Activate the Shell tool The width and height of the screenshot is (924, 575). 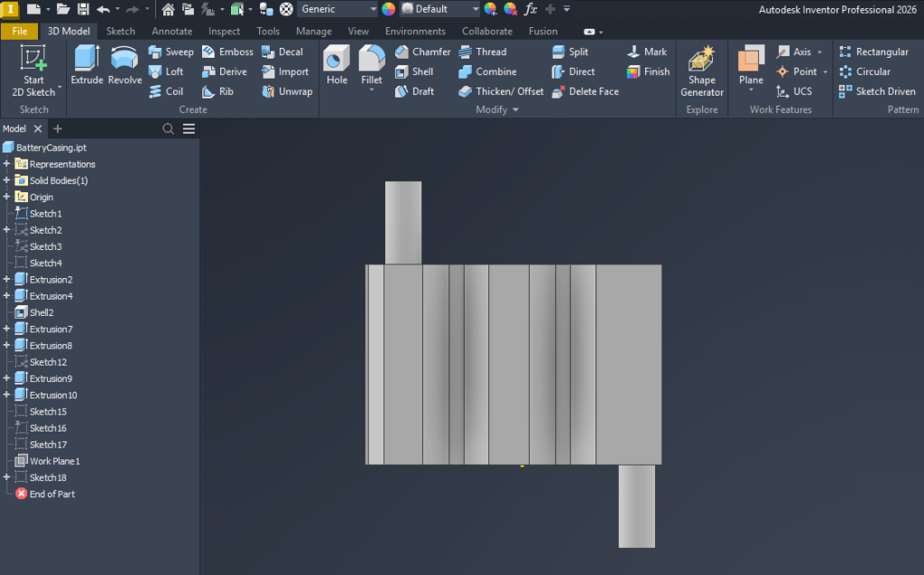[x=414, y=71]
